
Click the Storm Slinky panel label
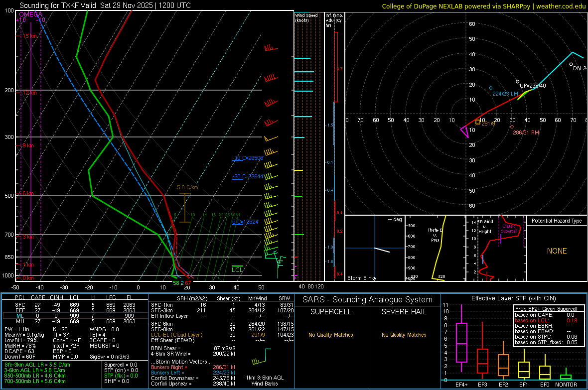pos(361,278)
